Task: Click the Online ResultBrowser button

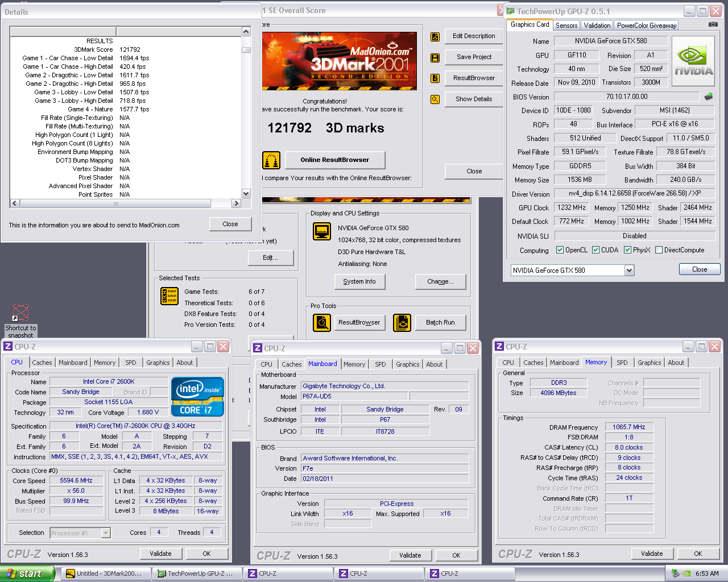Action: [334, 160]
